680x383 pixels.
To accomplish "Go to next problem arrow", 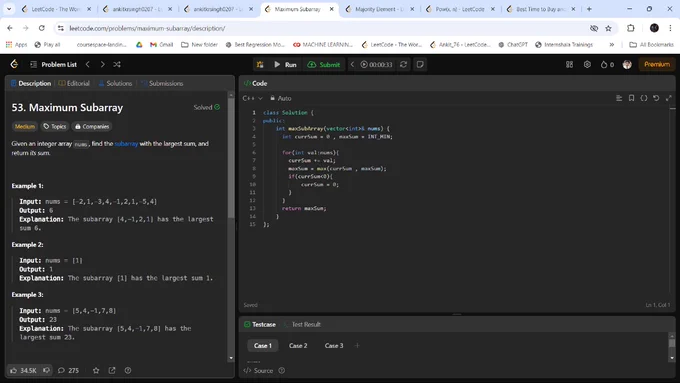I will pyautogui.click(x=102, y=64).
